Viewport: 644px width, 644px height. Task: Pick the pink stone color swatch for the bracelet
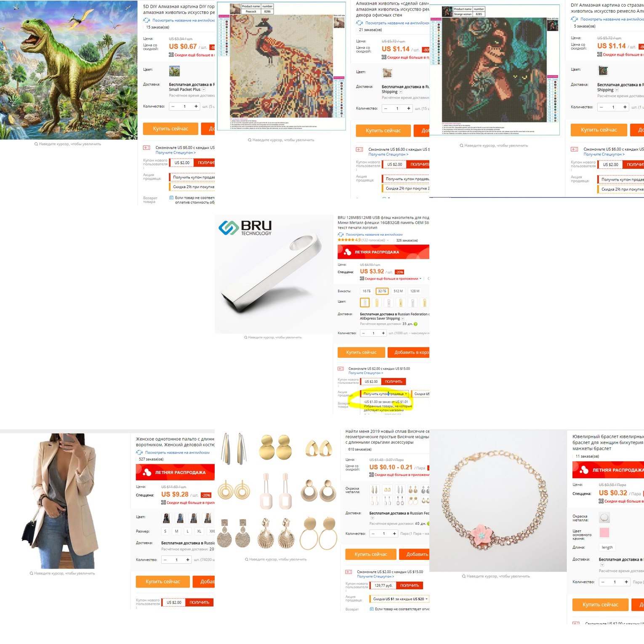pyautogui.click(x=604, y=533)
